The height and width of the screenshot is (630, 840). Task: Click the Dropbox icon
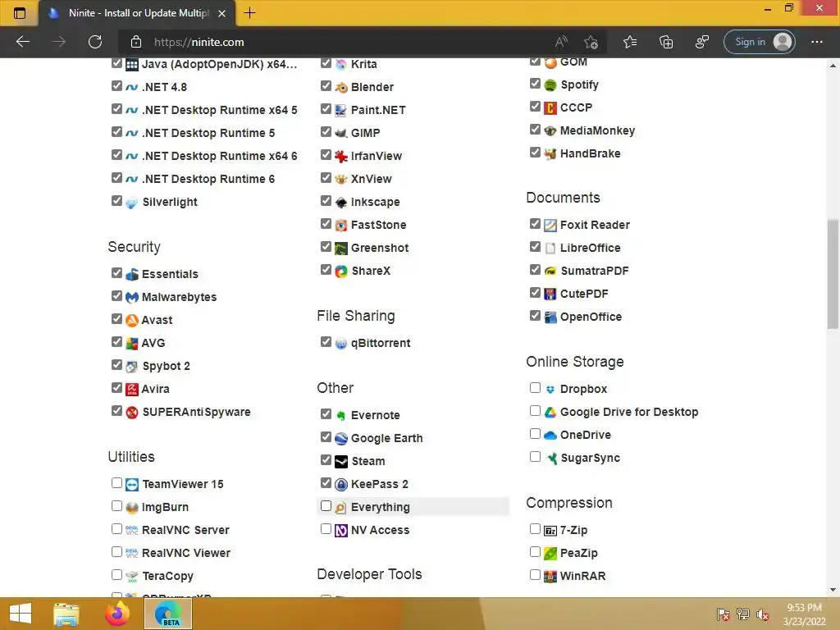click(550, 390)
